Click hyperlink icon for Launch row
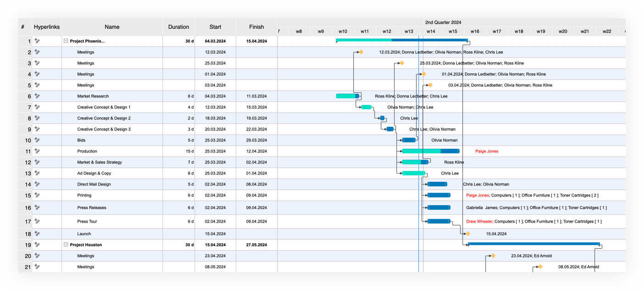Image resolution: width=644 pixels, height=292 pixels. pyautogui.click(x=37, y=234)
